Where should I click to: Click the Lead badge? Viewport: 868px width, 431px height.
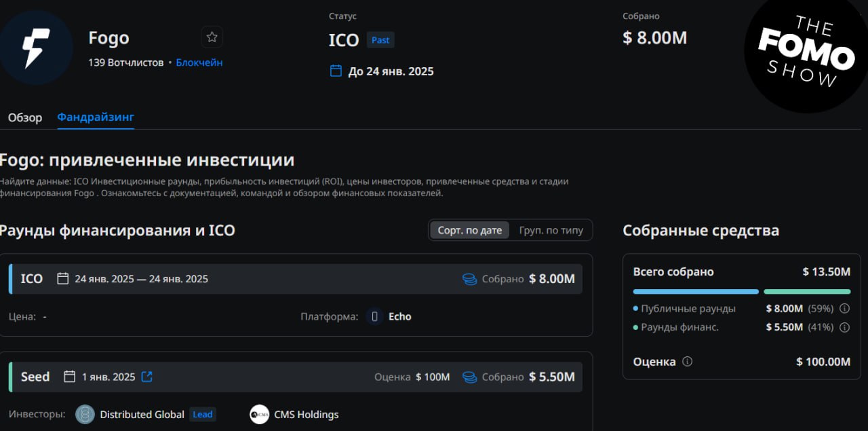pyautogui.click(x=203, y=414)
